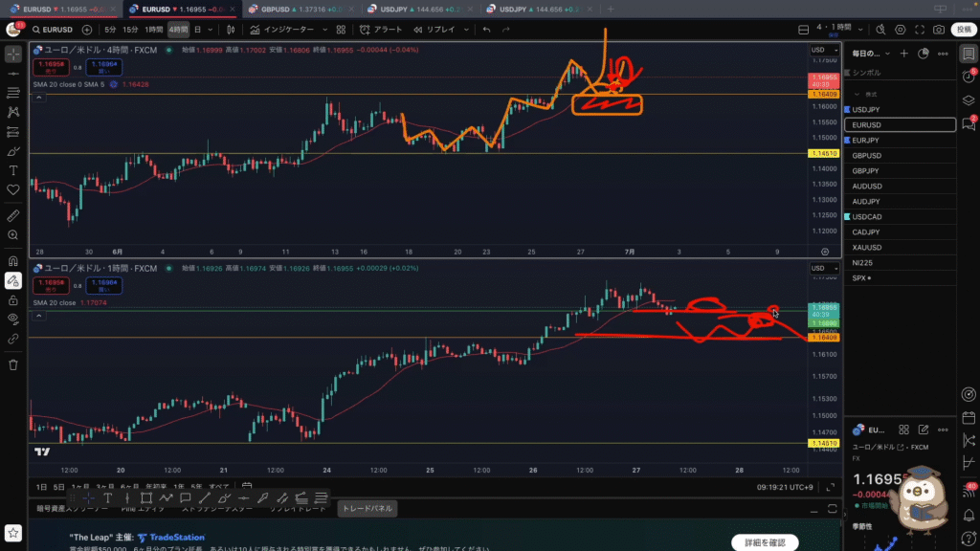Select USDJPY in the watchlist

click(900, 109)
